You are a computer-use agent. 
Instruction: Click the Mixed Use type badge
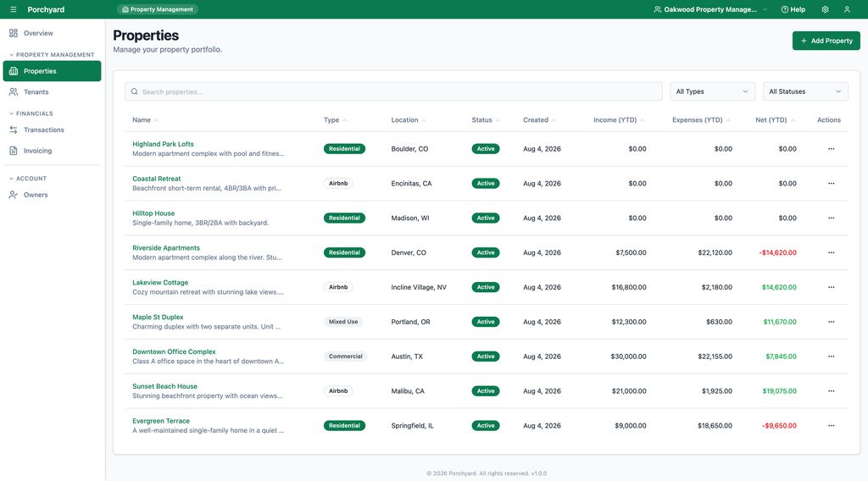point(343,322)
